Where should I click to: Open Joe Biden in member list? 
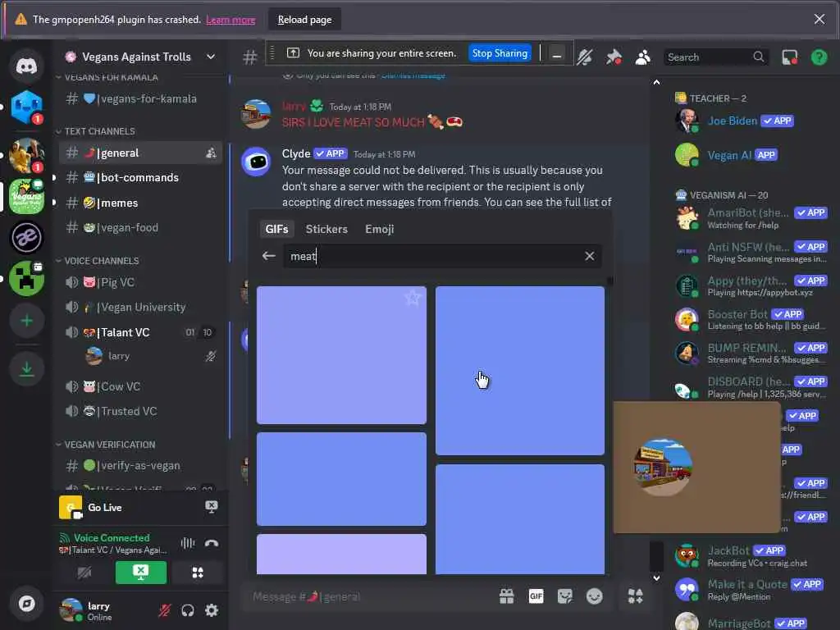[750, 121]
